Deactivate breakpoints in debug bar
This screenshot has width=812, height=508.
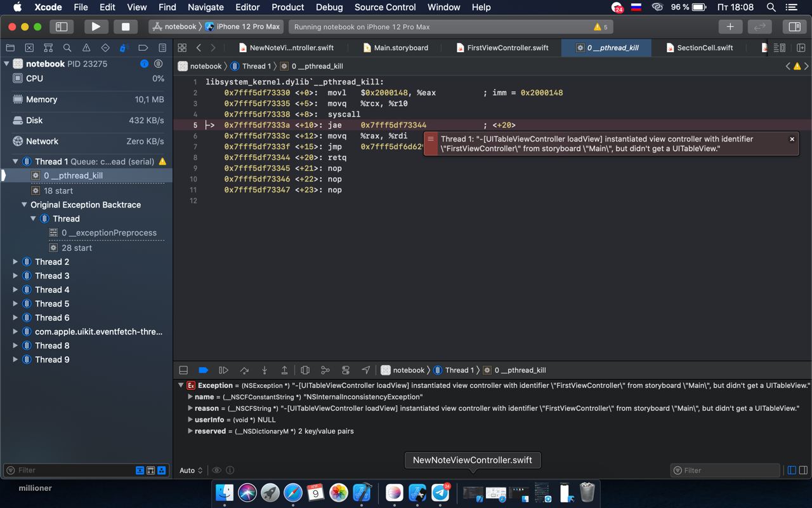(204, 370)
